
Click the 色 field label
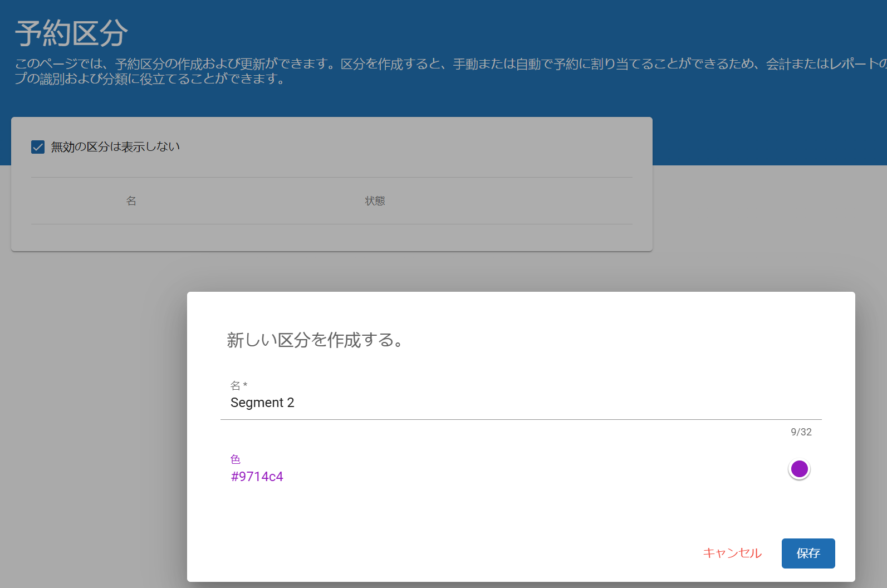pyautogui.click(x=236, y=459)
